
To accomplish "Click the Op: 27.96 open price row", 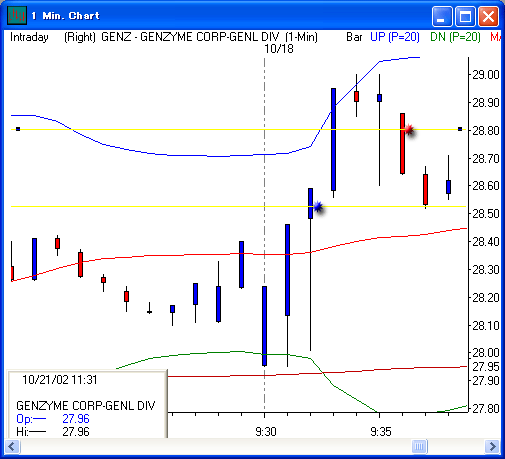I will pyautogui.click(x=53, y=419).
